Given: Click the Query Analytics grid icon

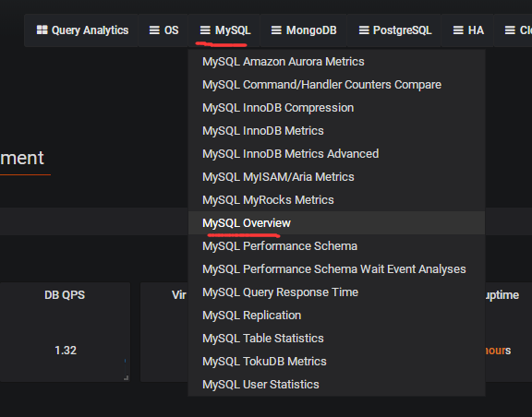Looking at the screenshot, I should [x=42, y=30].
